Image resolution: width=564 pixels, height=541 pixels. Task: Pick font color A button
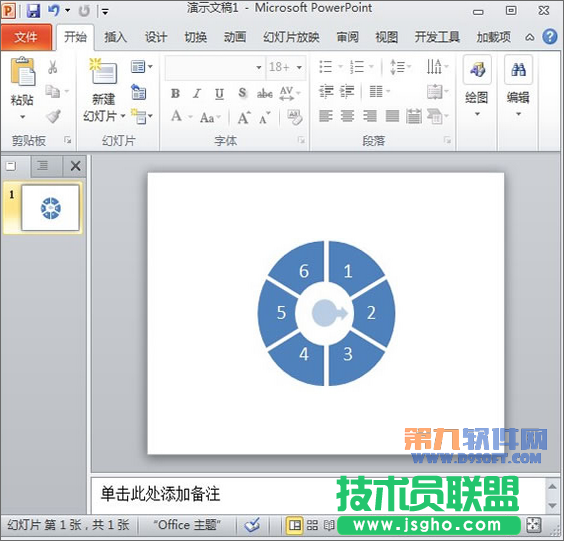176,116
